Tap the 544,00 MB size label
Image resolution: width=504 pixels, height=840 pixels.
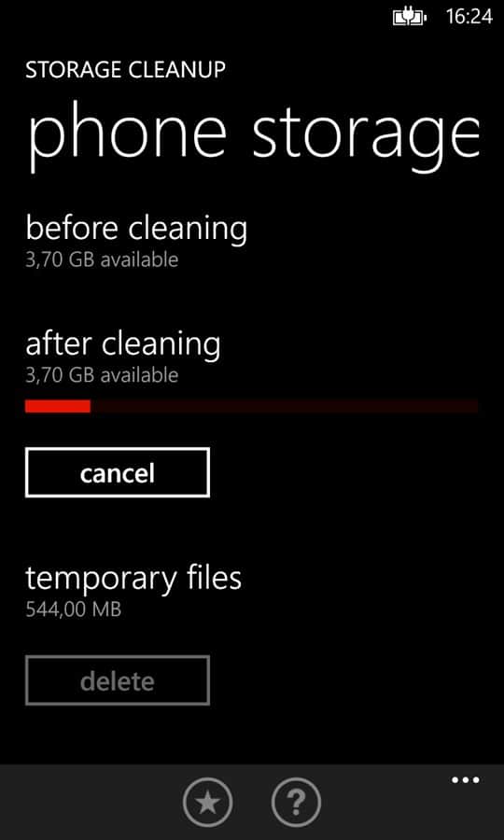coord(74,609)
